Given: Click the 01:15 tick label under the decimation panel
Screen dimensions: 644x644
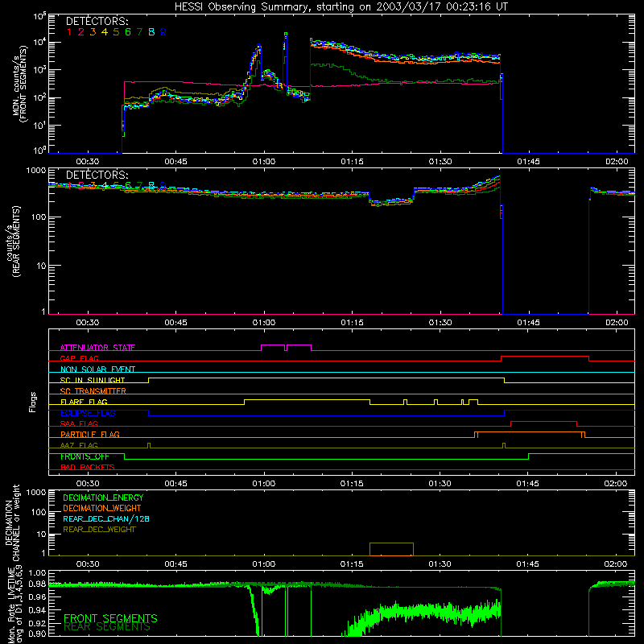Looking at the screenshot, I should coord(352,564).
